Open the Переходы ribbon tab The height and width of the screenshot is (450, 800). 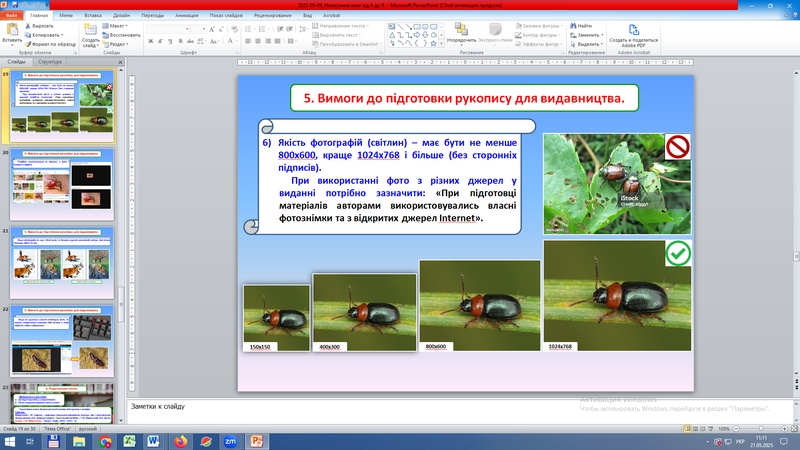(153, 15)
